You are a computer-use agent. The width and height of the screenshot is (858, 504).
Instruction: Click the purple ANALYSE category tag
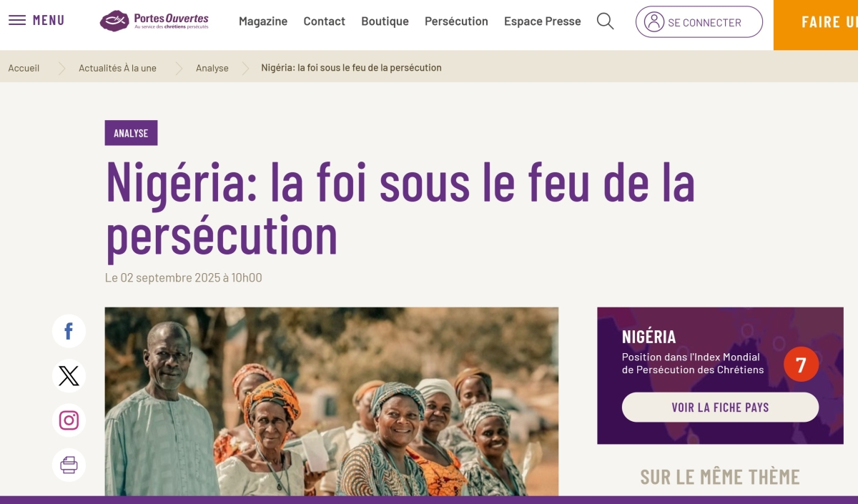131,133
